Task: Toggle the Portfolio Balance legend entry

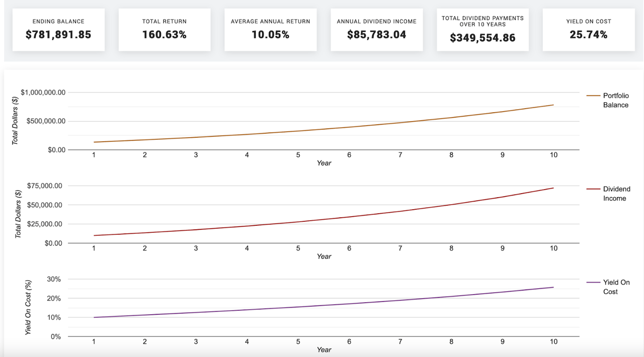Action: point(610,100)
